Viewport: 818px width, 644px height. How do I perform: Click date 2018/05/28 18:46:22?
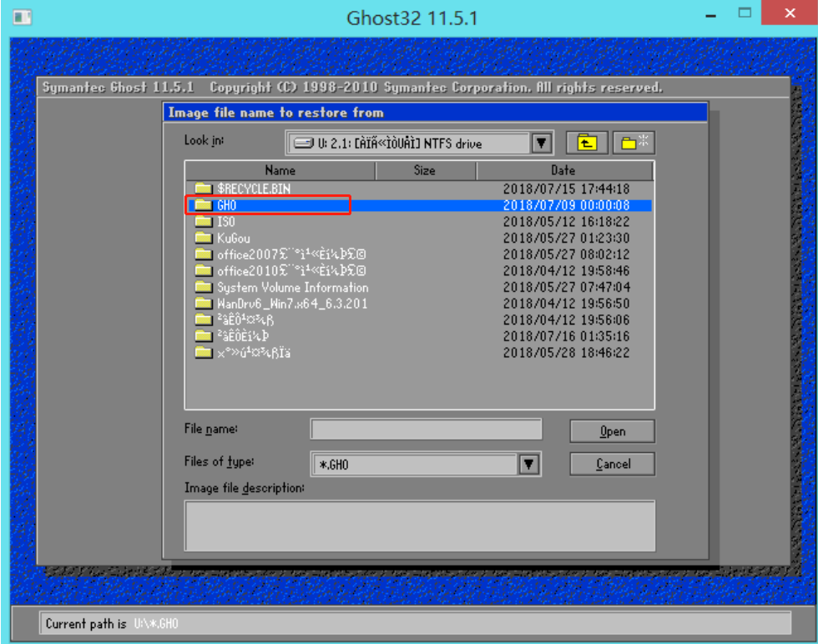click(566, 353)
